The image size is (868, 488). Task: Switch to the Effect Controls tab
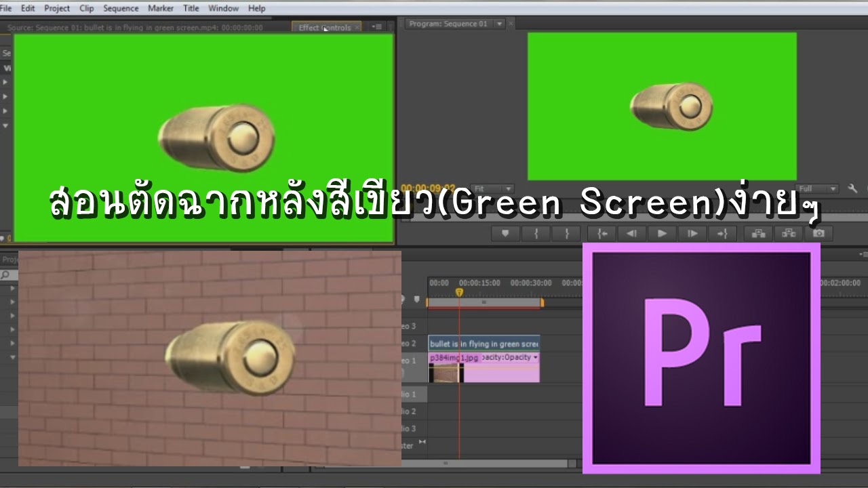(x=325, y=28)
